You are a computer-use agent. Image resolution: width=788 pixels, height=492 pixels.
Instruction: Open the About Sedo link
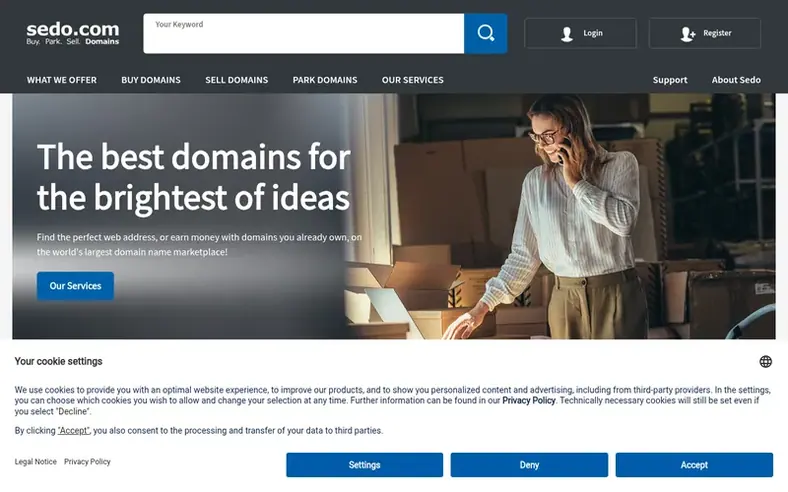(736, 80)
